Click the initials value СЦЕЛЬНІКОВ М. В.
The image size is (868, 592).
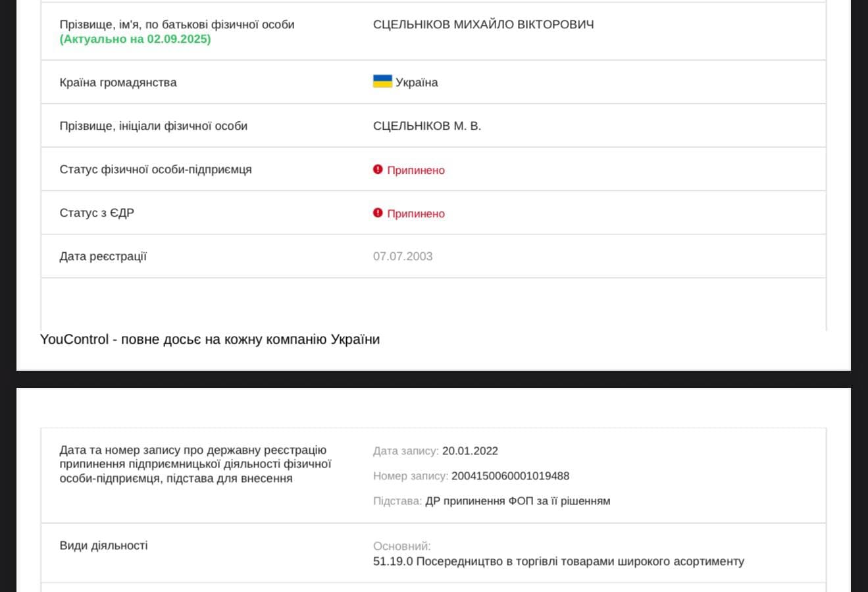point(426,126)
